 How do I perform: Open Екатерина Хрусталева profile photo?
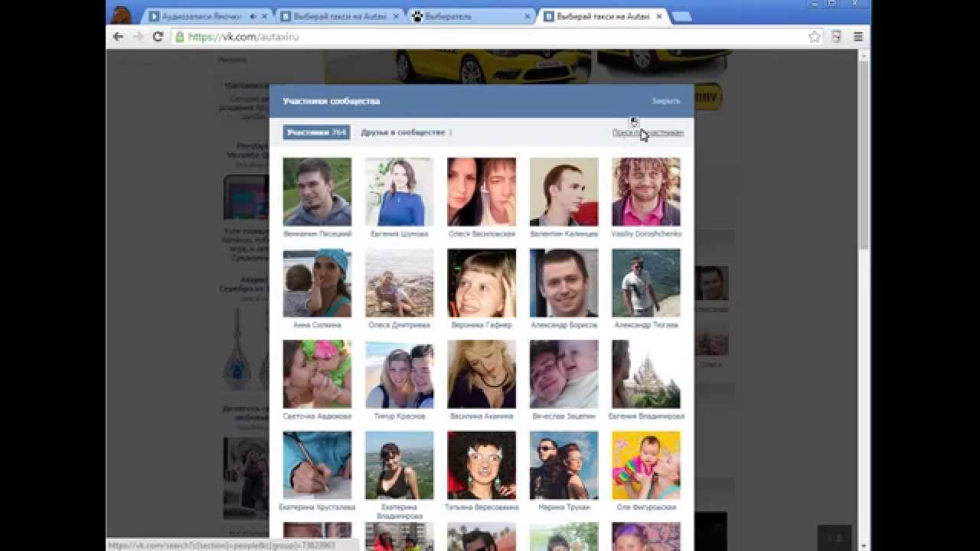[317, 465]
